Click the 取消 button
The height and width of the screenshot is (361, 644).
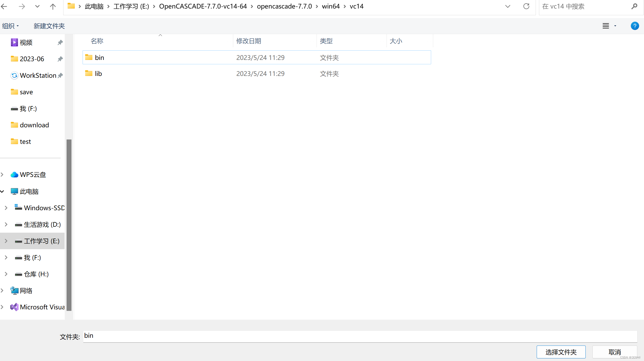tap(614, 352)
